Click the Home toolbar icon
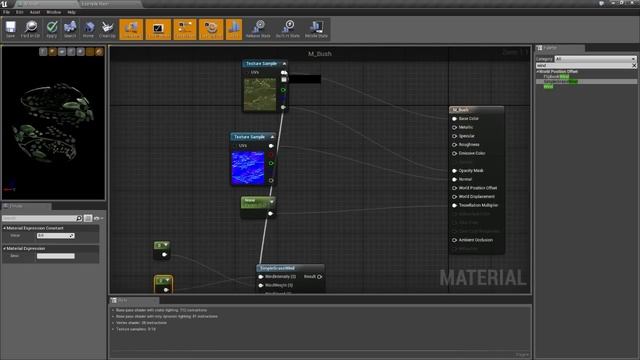 point(88,29)
